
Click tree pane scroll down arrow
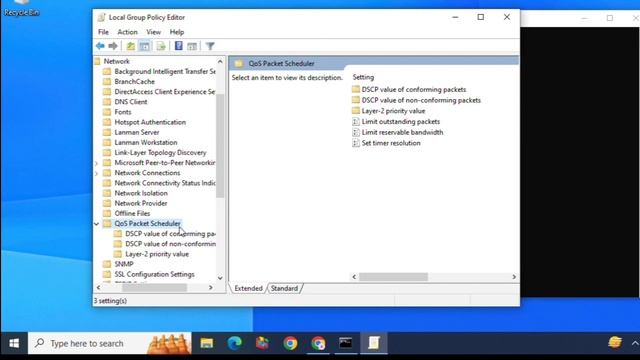point(220,278)
